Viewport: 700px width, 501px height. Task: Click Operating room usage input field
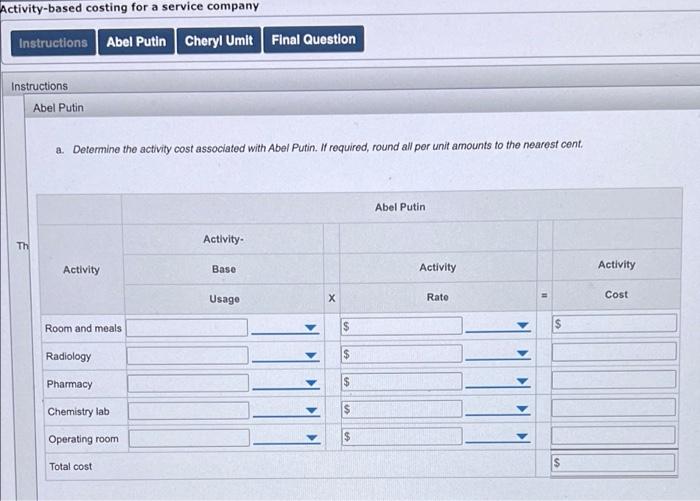tap(189, 438)
